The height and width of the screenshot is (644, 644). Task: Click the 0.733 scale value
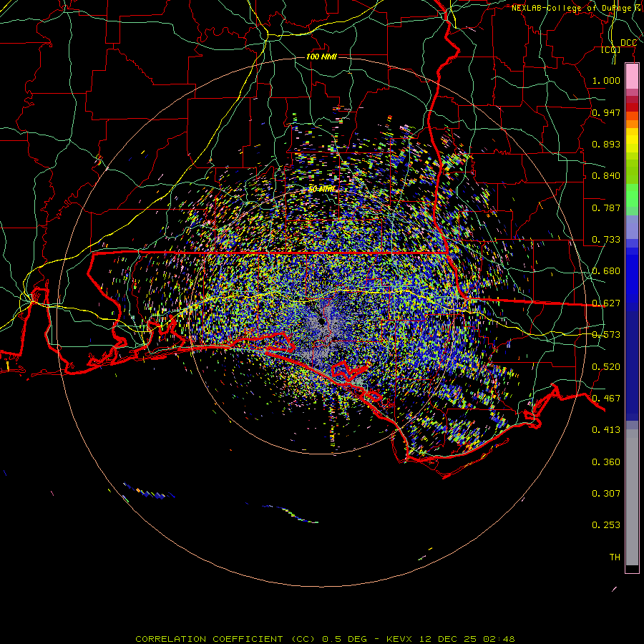pos(606,240)
